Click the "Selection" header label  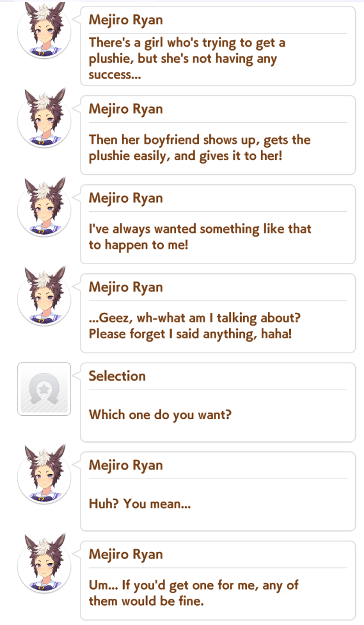(x=117, y=376)
